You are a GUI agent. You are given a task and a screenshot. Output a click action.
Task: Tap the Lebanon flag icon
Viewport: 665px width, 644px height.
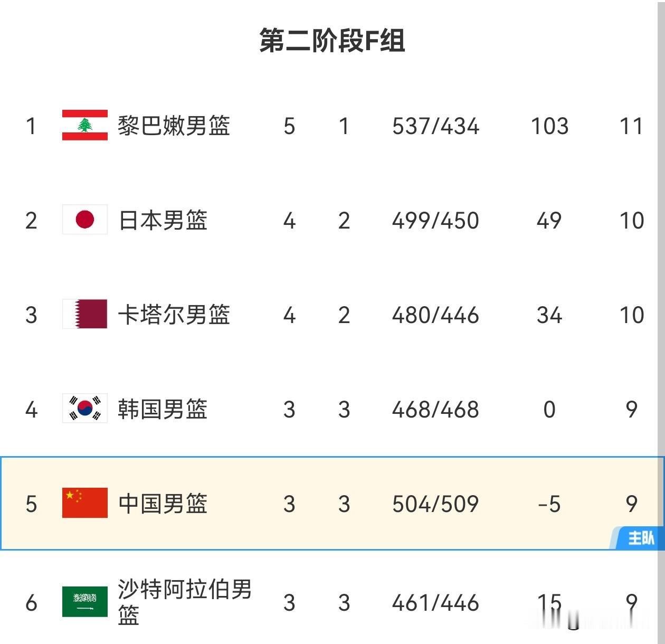(x=84, y=125)
